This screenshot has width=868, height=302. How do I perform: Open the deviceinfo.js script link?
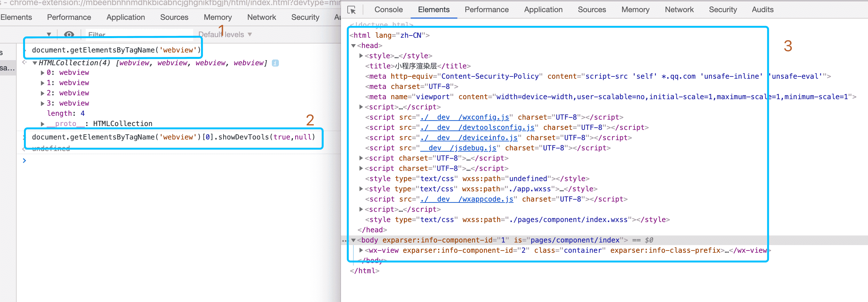pos(469,138)
